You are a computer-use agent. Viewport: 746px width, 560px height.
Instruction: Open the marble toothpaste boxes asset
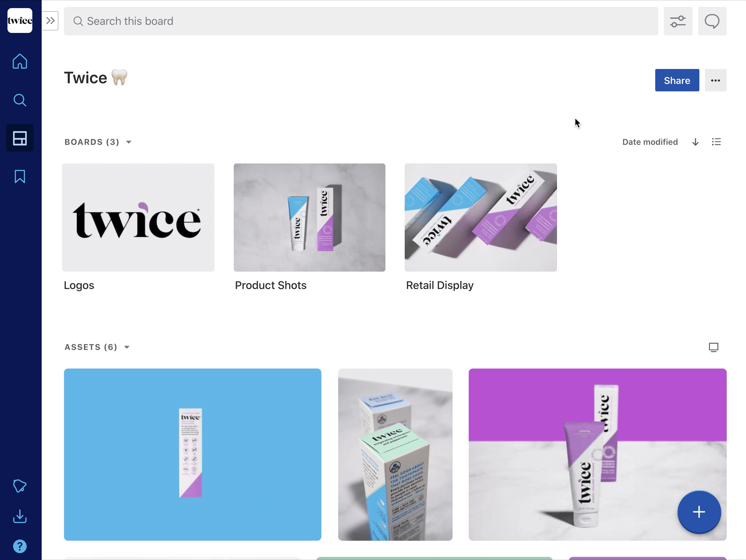coord(395,454)
